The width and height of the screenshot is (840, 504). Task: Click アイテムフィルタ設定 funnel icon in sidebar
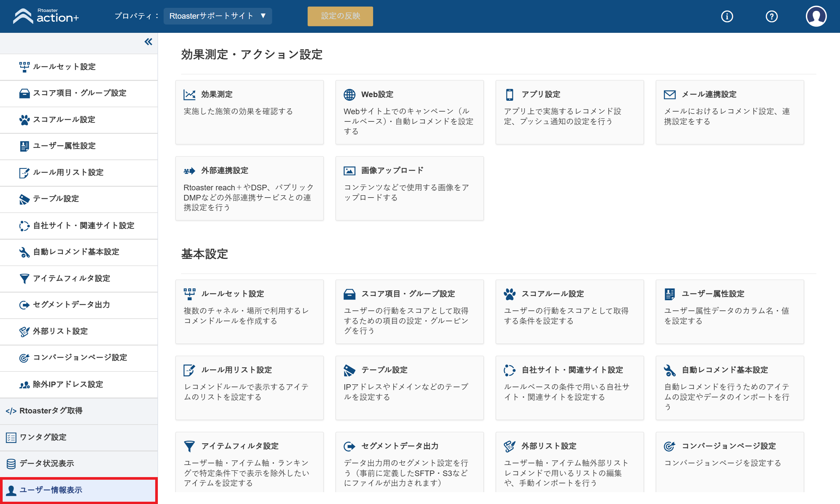click(x=24, y=279)
